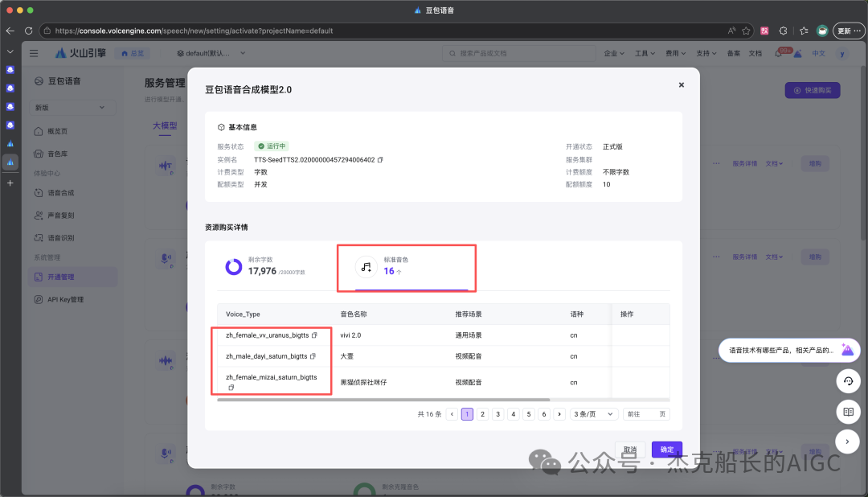
Task: Open the 支持 menu
Action: click(706, 53)
